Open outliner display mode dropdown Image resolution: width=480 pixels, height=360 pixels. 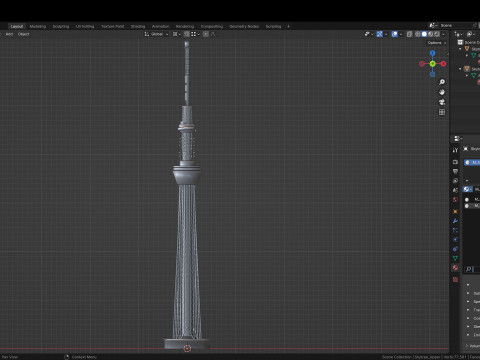[458, 34]
